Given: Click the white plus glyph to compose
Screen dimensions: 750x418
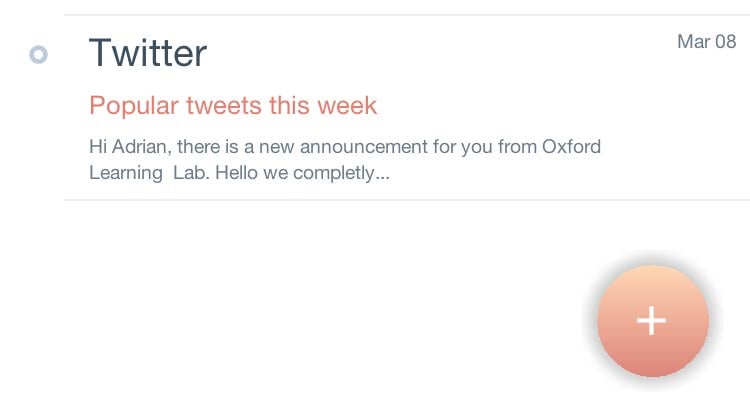Looking at the screenshot, I should [x=652, y=320].
